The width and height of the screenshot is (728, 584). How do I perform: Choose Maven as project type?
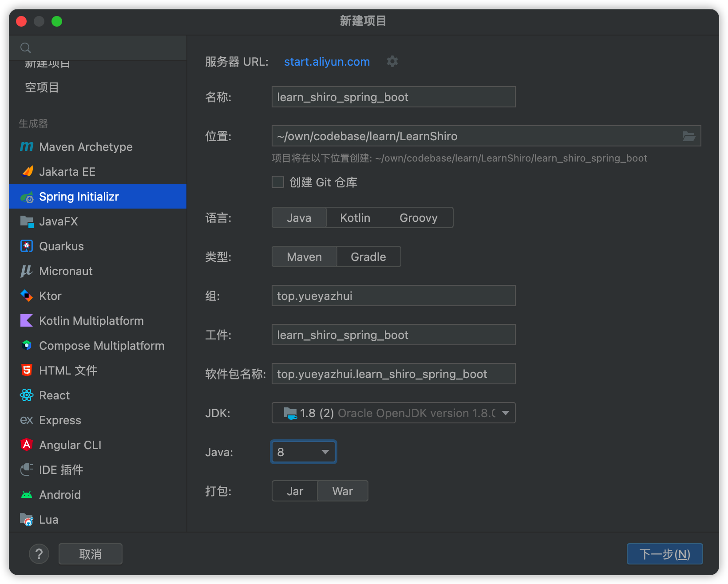[x=304, y=256]
